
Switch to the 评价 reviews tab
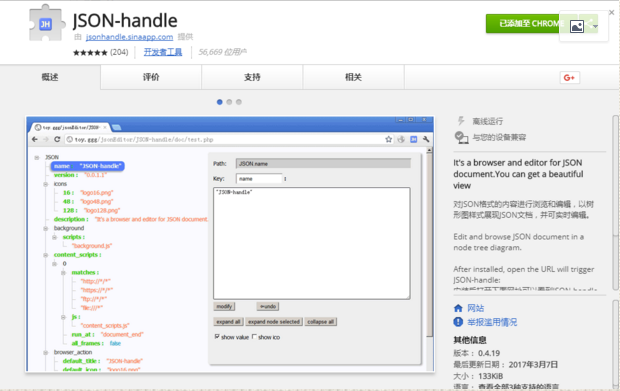point(151,77)
